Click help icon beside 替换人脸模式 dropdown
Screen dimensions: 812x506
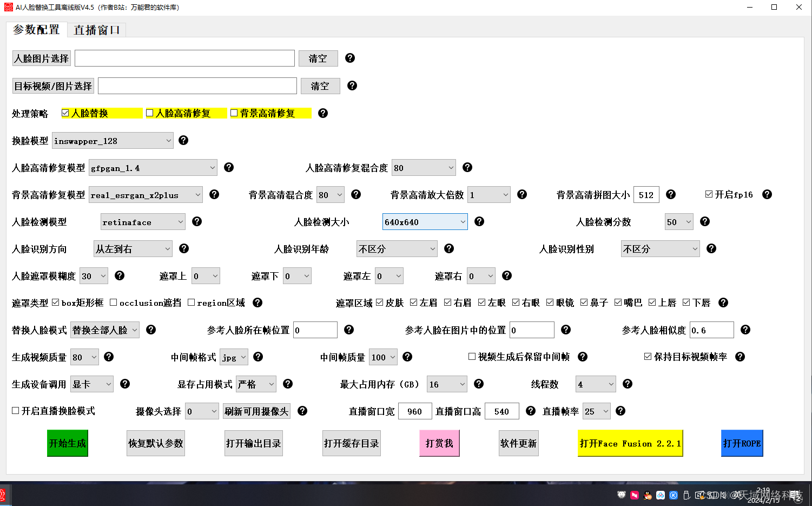tap(151, 330)
